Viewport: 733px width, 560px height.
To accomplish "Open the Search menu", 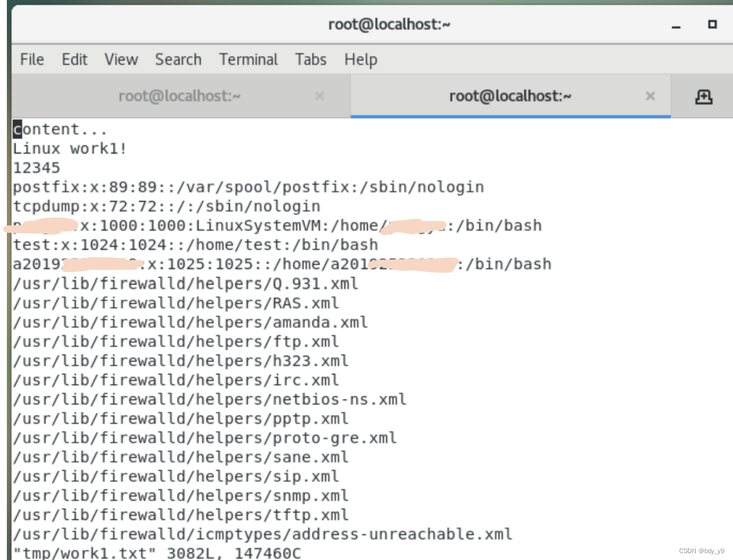I will [178, 59].
